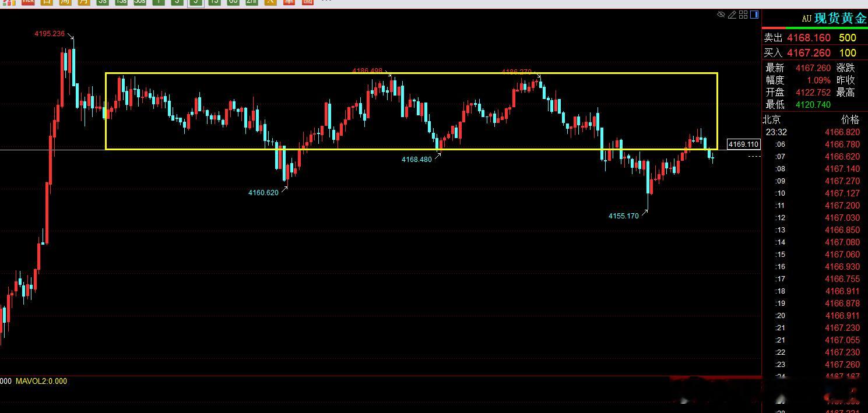Select trade price 4166.820
Viewport: 868px width, 413px height.
[x=842, y=132]
